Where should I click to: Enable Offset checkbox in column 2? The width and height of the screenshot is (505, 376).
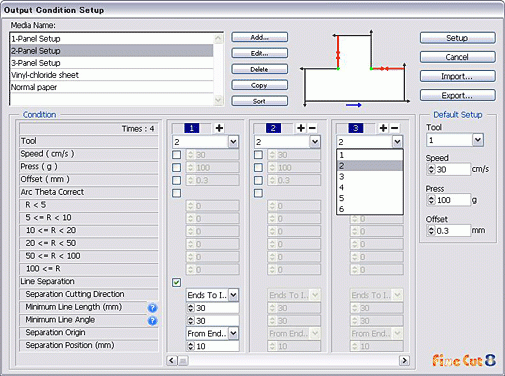pos(258,180)
